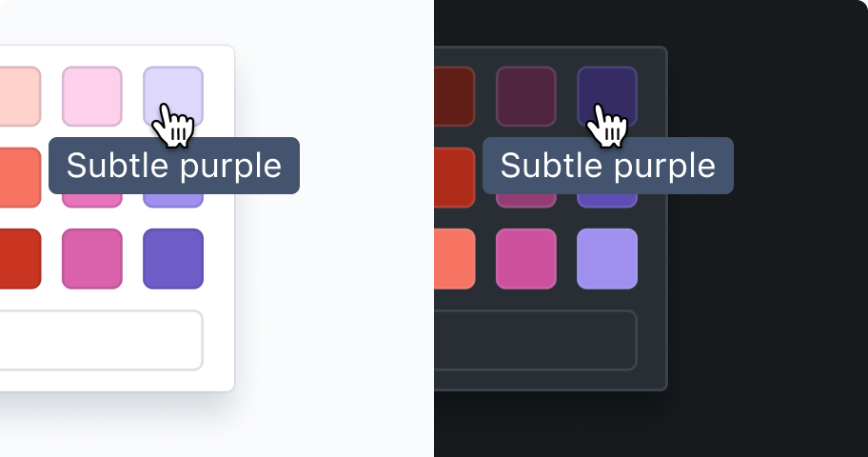Image resolution: width=868 pixels, height=457 pixels.
Task: Select bold magenta swatch in light panel
Action: pos(92,259)
